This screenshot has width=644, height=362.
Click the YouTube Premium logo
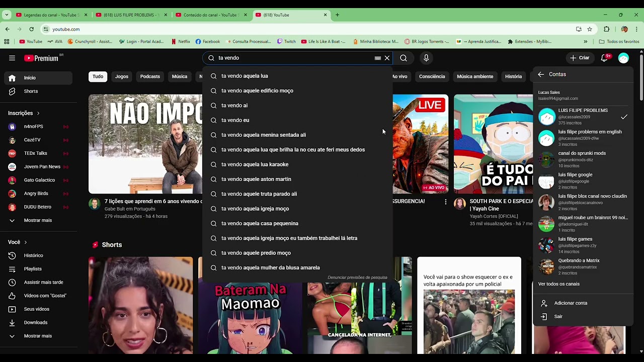(x=41, y=58)
